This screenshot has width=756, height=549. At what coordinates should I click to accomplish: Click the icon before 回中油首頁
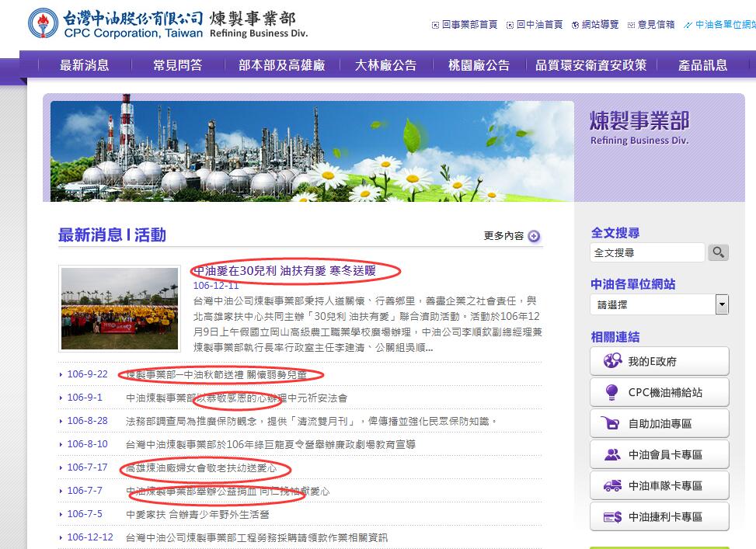pyautogui.click(x=510, y=25)
